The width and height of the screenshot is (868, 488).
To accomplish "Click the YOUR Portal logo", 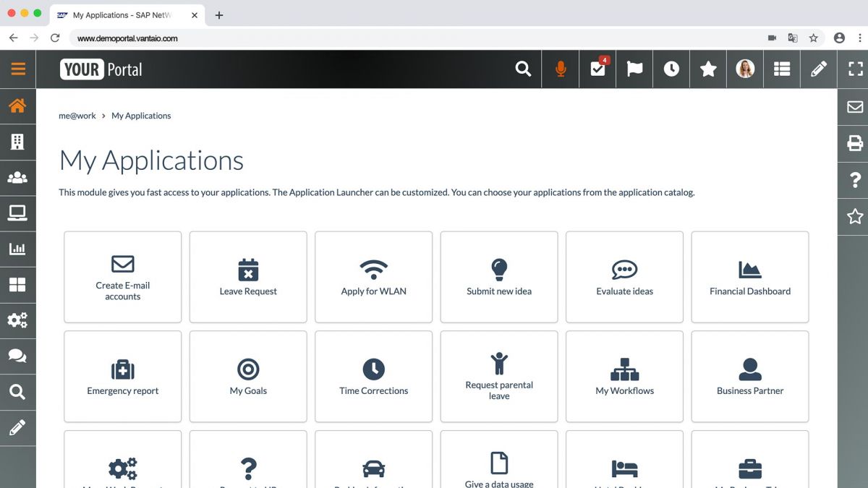I will 101,69.
